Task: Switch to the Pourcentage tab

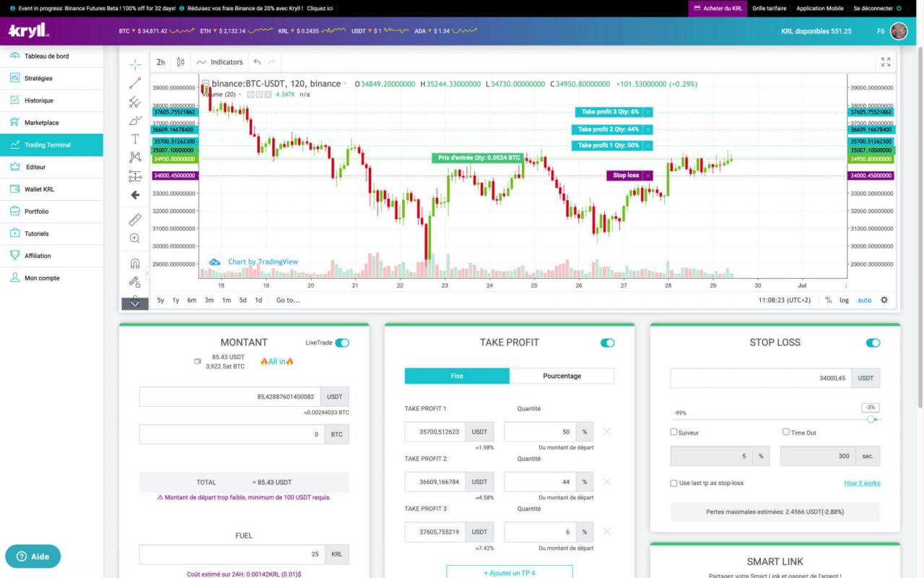Action: (x=562, y=376)
